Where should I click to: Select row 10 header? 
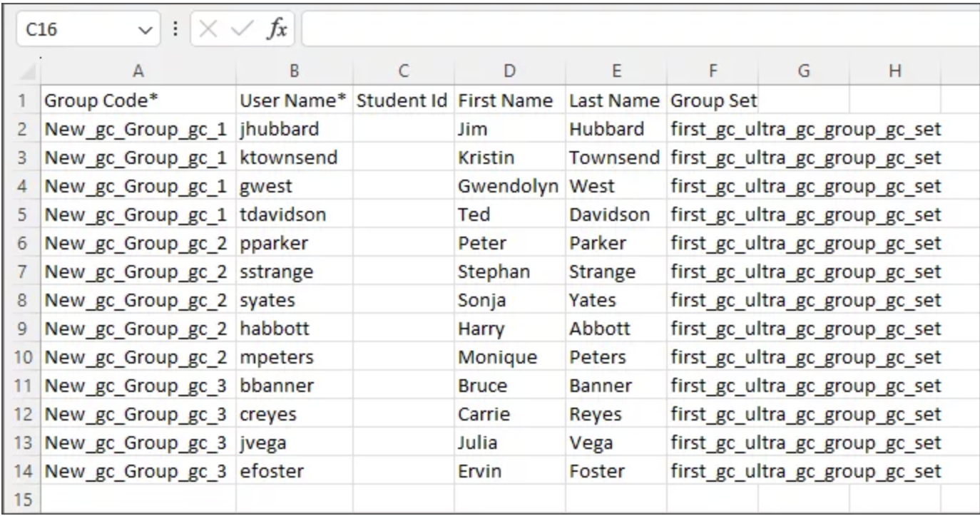click(x=20, y=358)
